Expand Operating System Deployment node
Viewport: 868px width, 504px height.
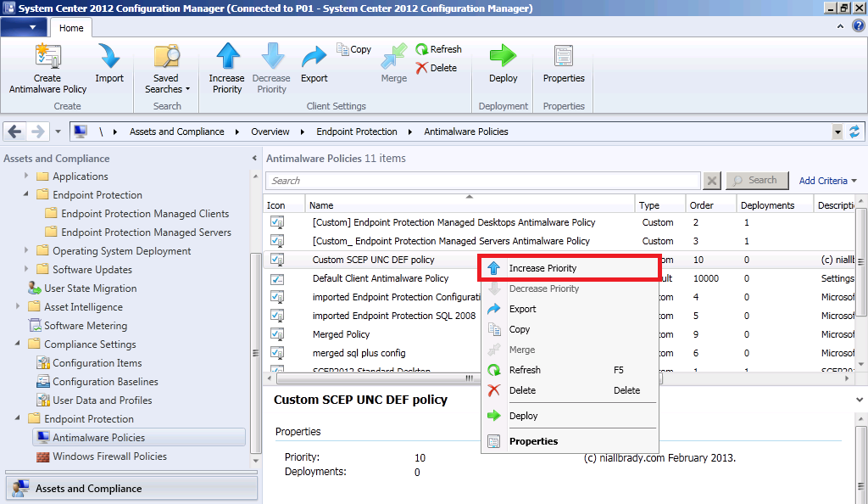26,250
